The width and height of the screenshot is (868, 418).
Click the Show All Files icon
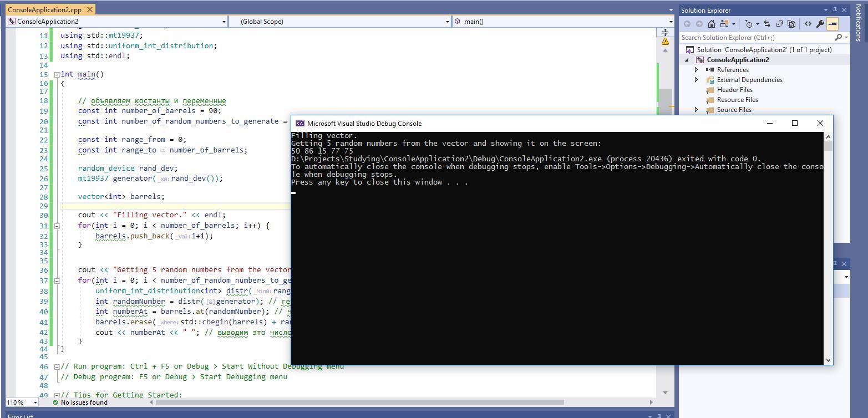pos(791,24)
